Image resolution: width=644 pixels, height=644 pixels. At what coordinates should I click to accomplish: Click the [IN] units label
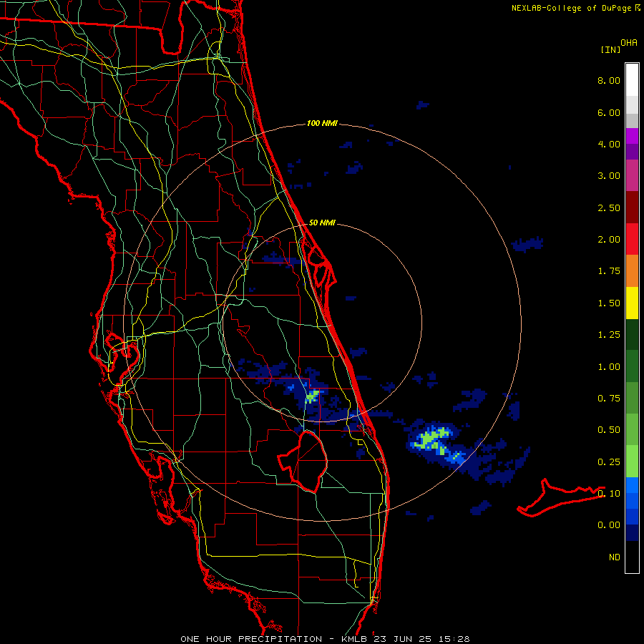tap(610, 49)
